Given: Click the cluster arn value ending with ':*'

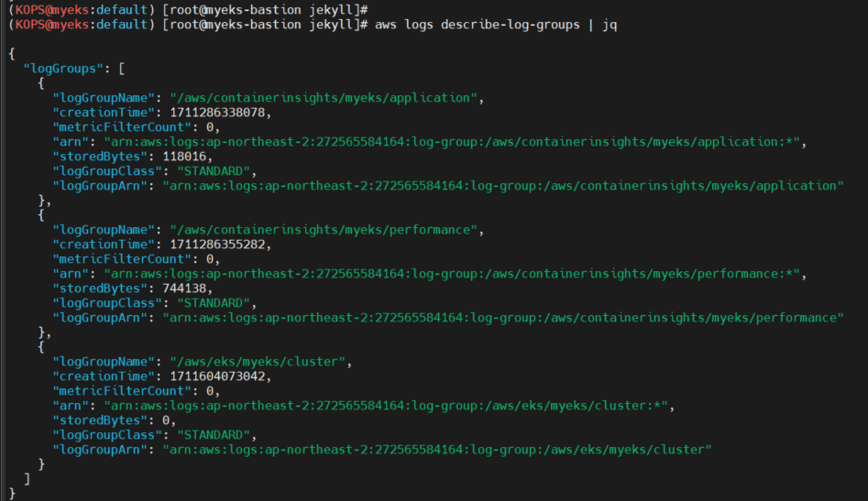Looking at the screenshot, I should [389, 406].
